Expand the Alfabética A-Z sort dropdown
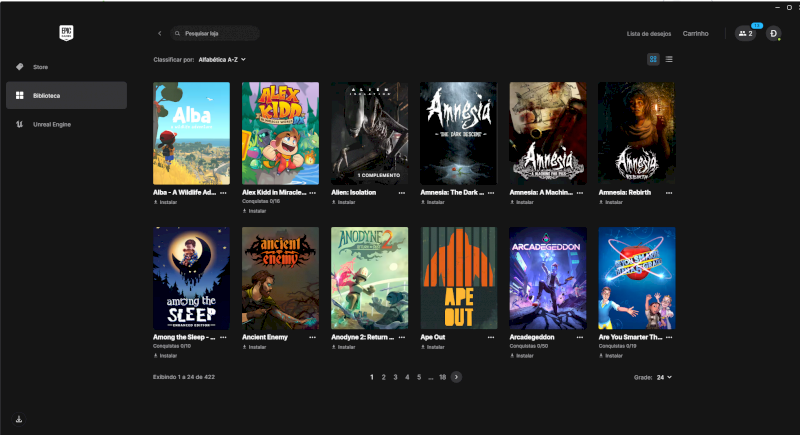This screenshot has width=800, height=435. pyautogui.click(x=221, y=59)
